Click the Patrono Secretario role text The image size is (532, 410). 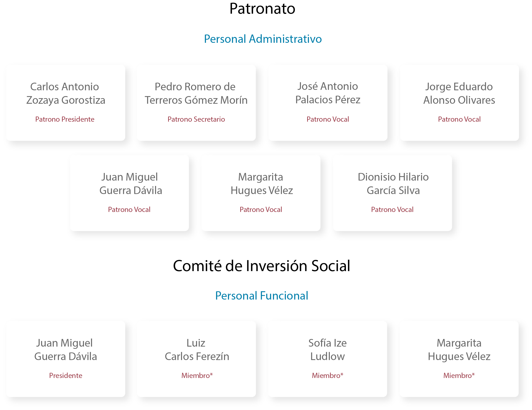[x=196, y=119]
